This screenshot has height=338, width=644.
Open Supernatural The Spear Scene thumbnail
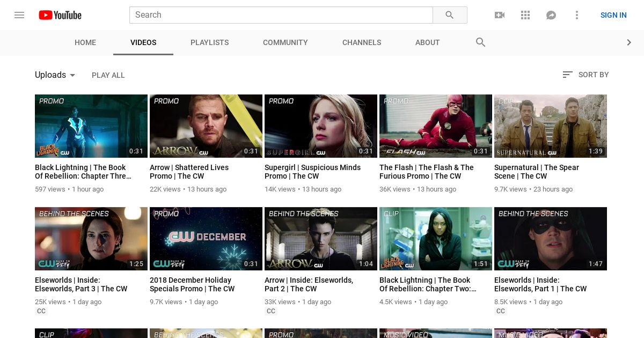click(x=551, y=126)
